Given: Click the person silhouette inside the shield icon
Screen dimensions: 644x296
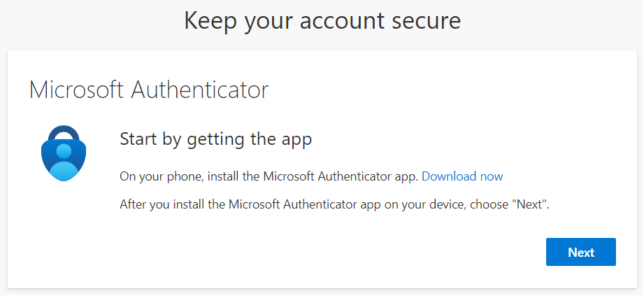Looking at the screenshot, I should click(64, 162).
